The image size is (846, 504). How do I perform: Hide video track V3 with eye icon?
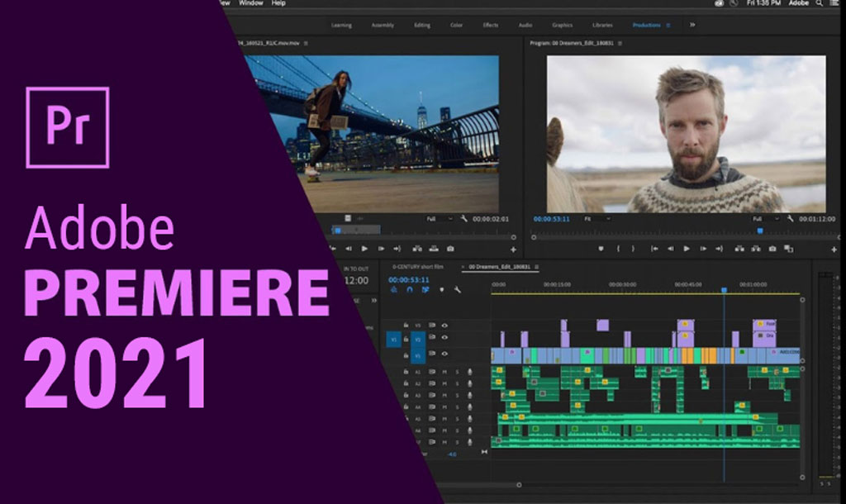pos(444,326)
